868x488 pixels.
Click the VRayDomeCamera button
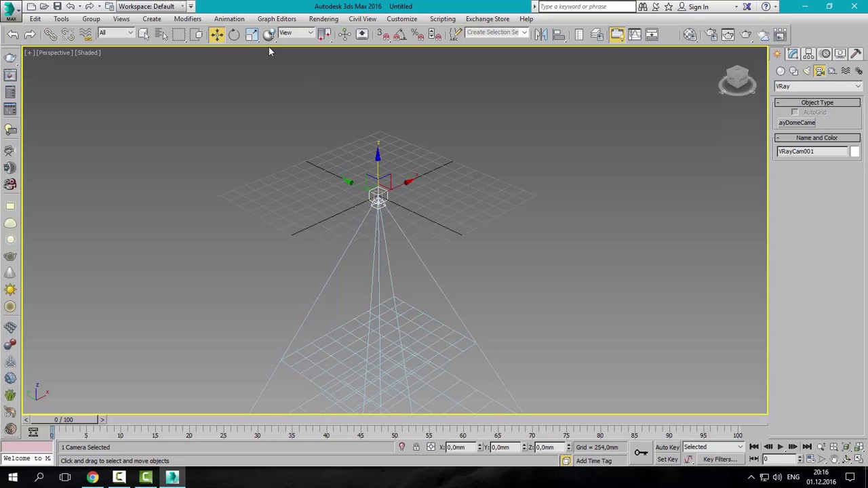click(797, 123)
